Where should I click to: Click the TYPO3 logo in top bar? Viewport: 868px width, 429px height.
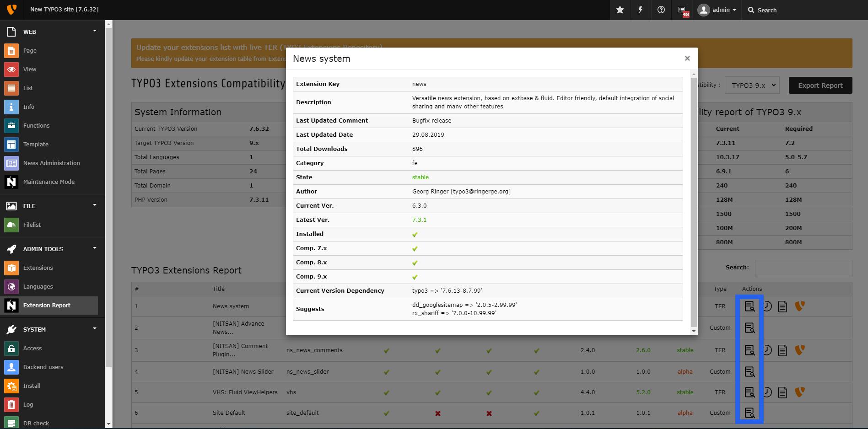click(11, 9)
